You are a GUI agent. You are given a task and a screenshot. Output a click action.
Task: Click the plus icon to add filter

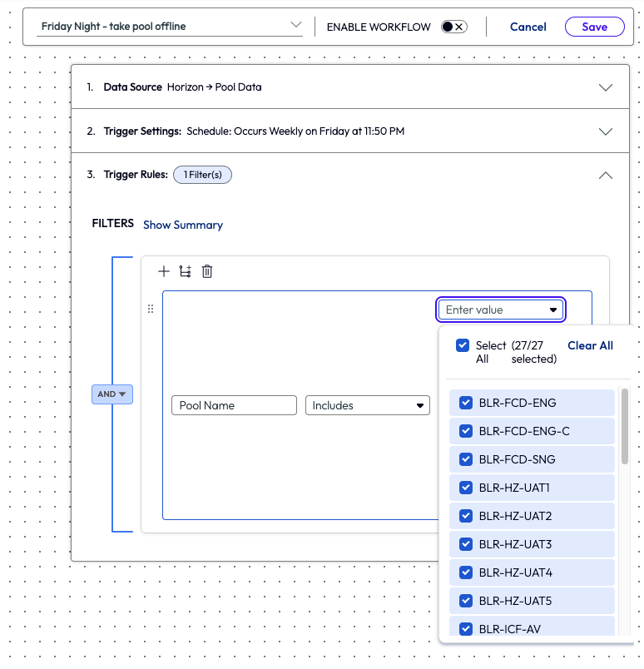(164, 271)
